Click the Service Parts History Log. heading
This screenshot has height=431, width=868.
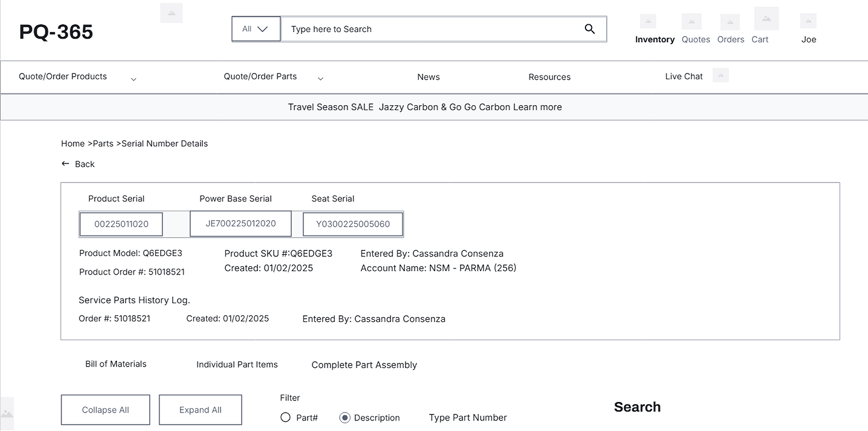tap(134, 300)
